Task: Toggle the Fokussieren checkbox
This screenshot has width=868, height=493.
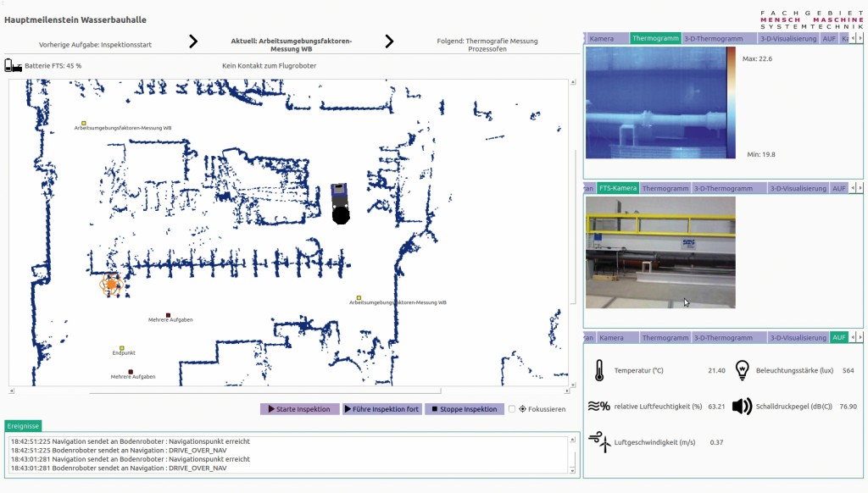Action: pos(512,409)
